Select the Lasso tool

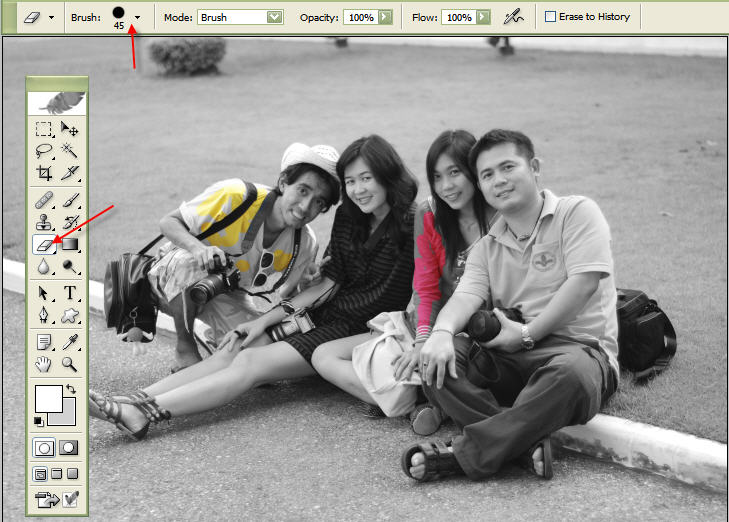pyautogui.click(x=44, y=151)
